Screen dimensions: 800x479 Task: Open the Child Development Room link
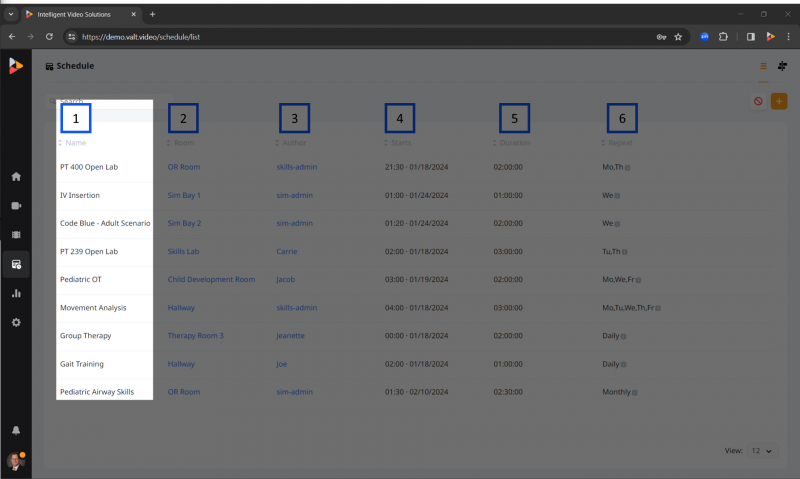coord(211,280)
